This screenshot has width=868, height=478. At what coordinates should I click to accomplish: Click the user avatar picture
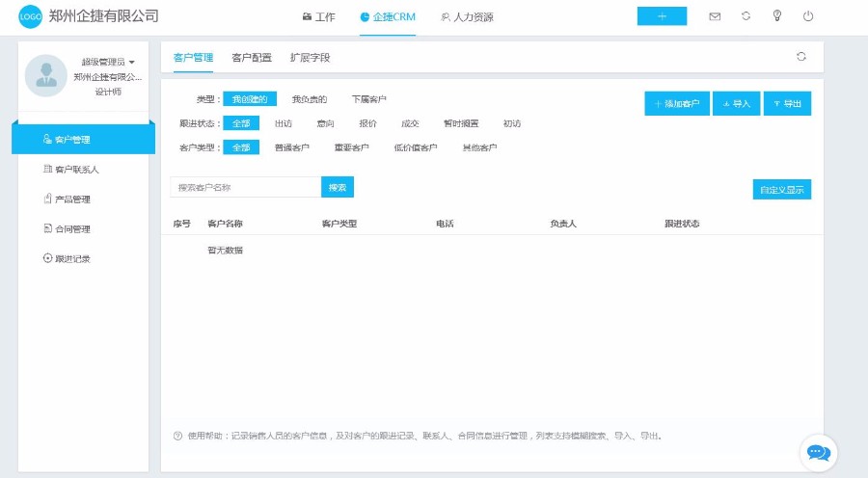pos(45,75)
